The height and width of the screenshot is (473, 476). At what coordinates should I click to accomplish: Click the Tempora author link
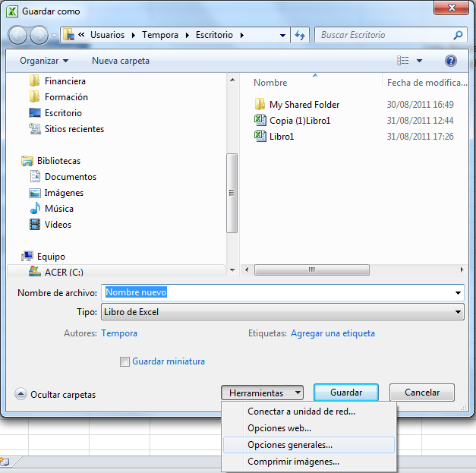119,333
